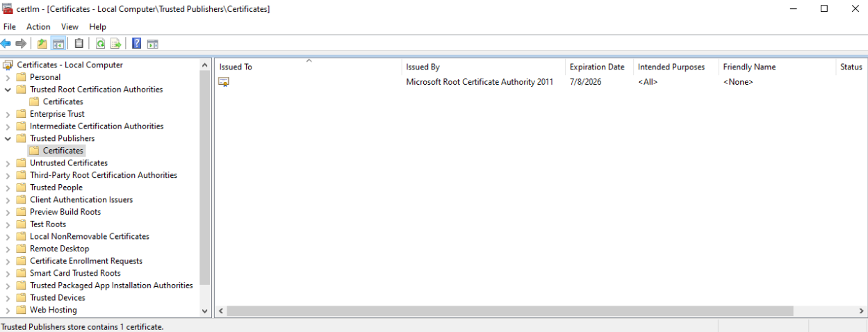Open the Action menu

click(37, 26)
